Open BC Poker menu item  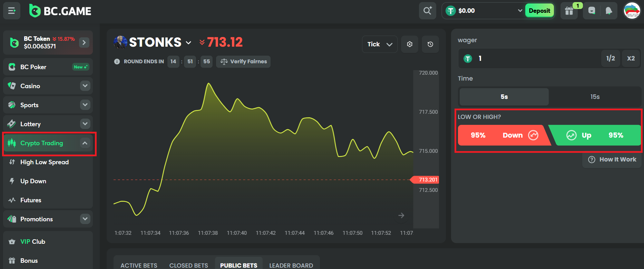(48, 67)
